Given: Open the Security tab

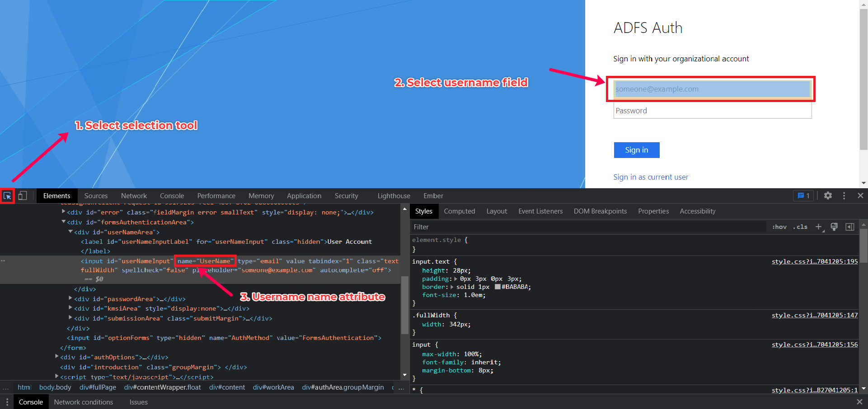Looking at the screenshot, I should pos(346,196).
